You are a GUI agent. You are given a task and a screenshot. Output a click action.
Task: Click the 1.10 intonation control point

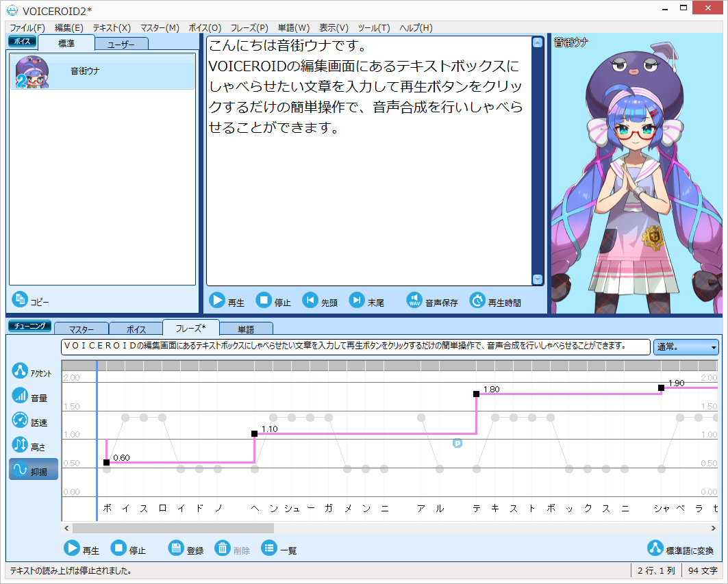coord(255,433)
